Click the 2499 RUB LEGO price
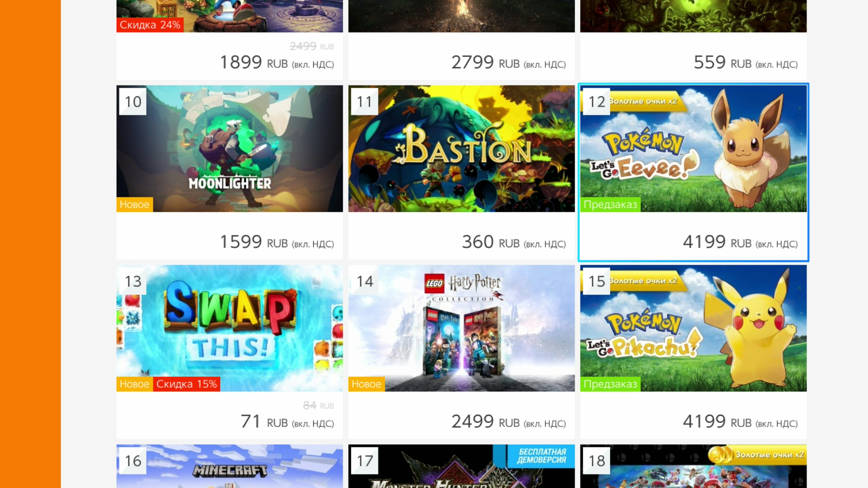Viewport: 868px width, 488px height. coord(509,422)
